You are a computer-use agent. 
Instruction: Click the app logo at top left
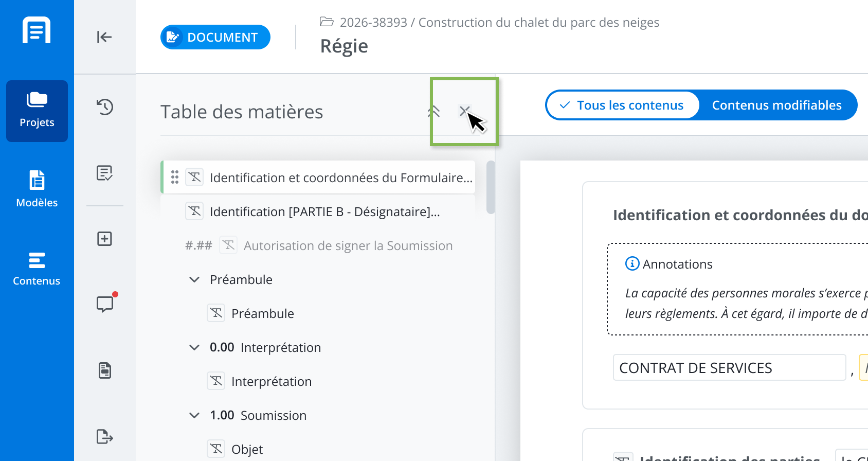(x=37, y=30)
